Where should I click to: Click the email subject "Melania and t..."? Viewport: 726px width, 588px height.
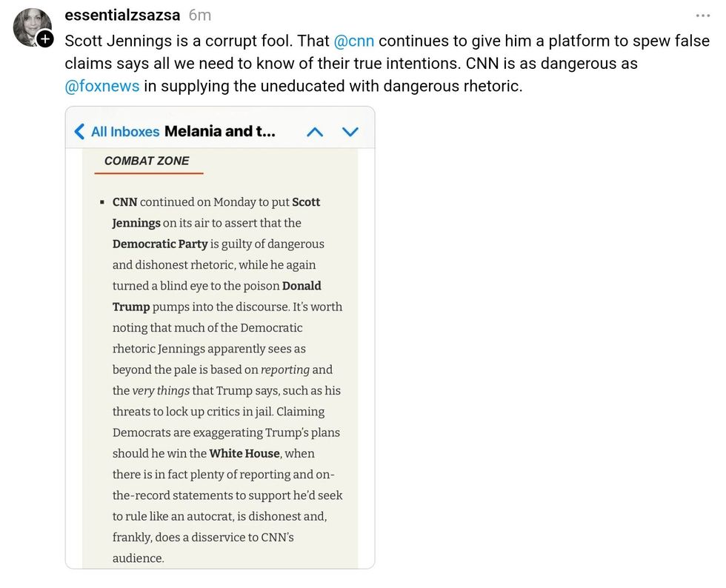pyautogui.click(x=220, y=132)
